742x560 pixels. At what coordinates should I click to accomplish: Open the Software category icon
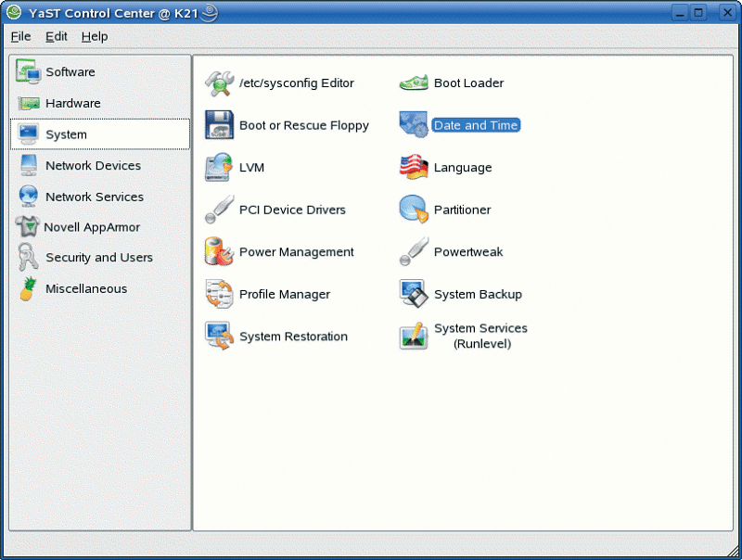pos(28,71)
